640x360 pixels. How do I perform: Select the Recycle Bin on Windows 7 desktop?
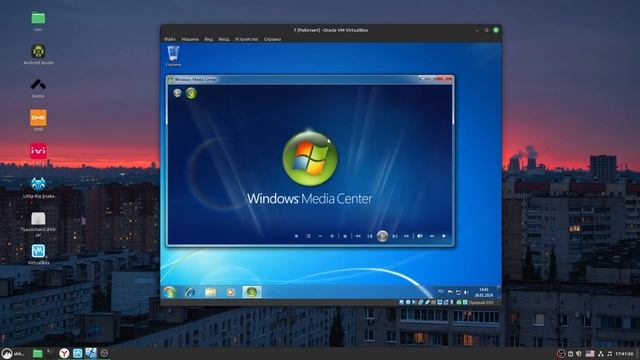click(x=173, y=56)
